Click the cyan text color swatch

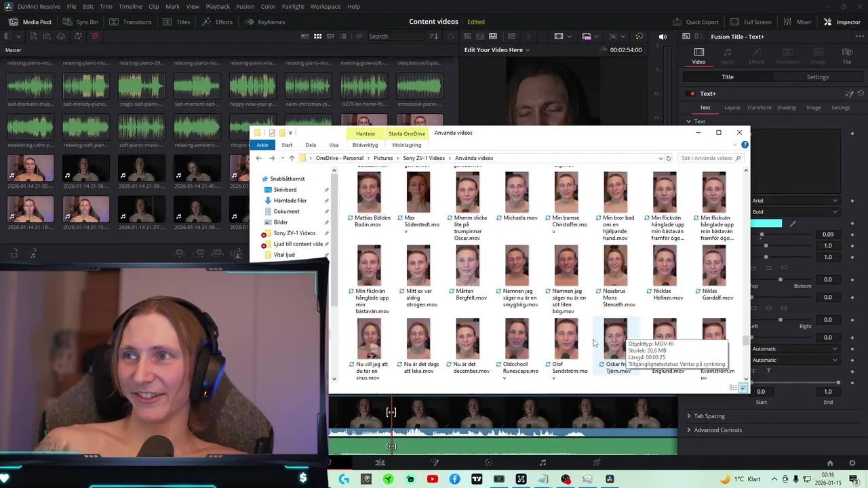point(767,223)
